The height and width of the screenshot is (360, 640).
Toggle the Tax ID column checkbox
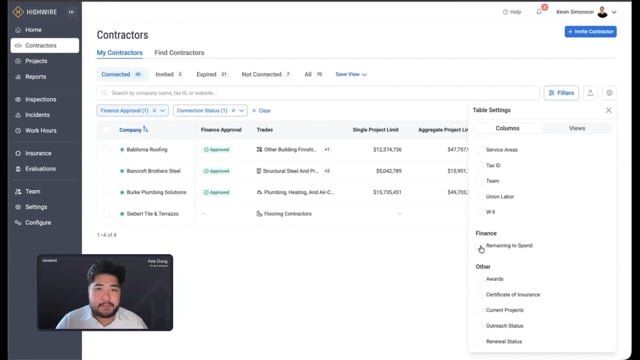480,165
